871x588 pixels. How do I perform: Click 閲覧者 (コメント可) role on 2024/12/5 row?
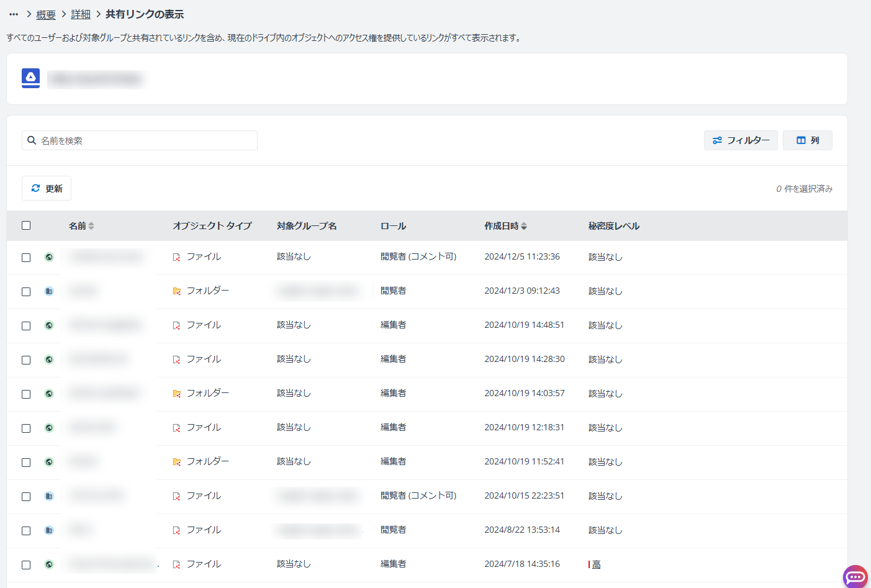click(418, 256)
